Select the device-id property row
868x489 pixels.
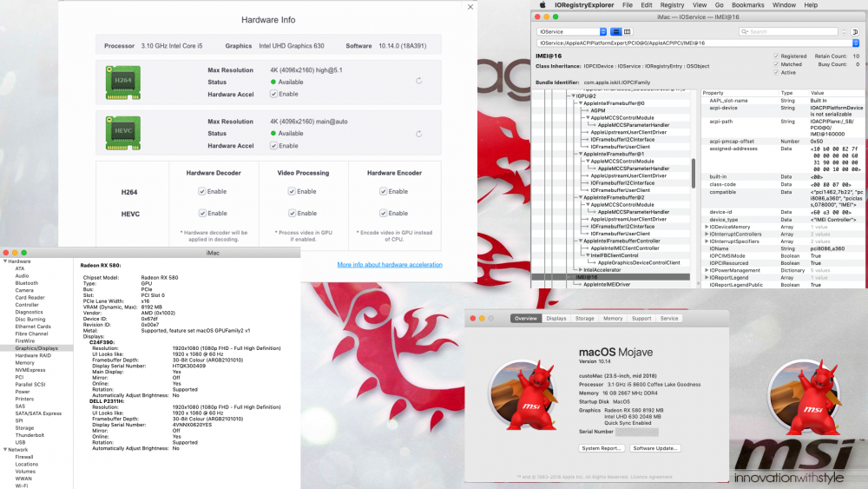click(x=782, y=212)
